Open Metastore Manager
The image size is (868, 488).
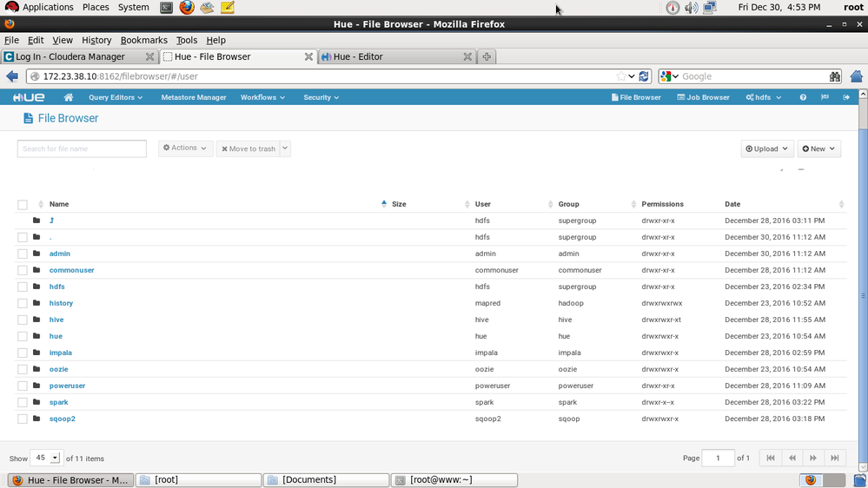click(x=194, y=97)
